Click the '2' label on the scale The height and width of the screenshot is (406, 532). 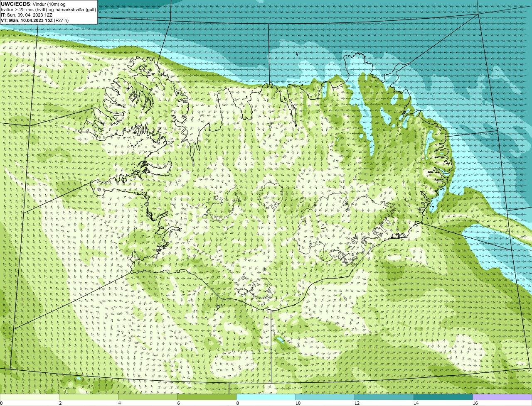[60, 403]
